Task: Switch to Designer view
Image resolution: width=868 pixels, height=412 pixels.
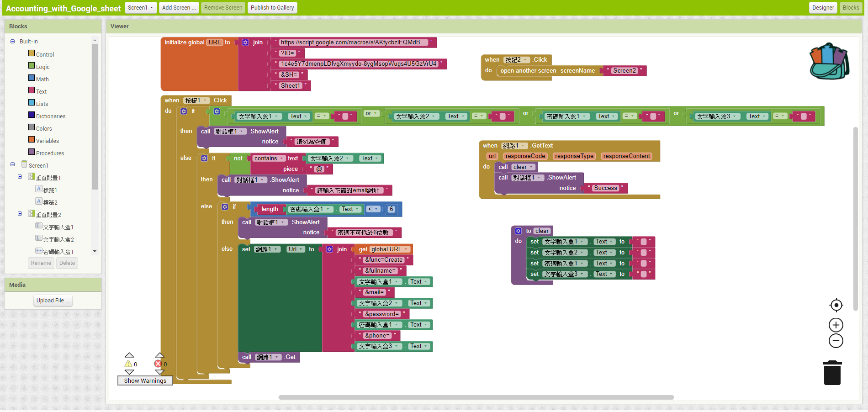Action: [823, 8]
